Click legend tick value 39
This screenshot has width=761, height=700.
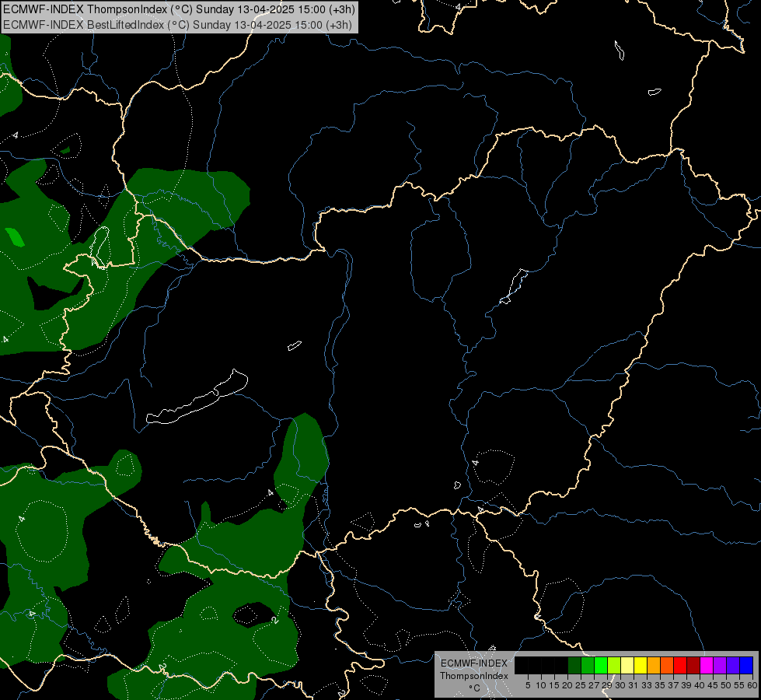(x=686, y=685)
